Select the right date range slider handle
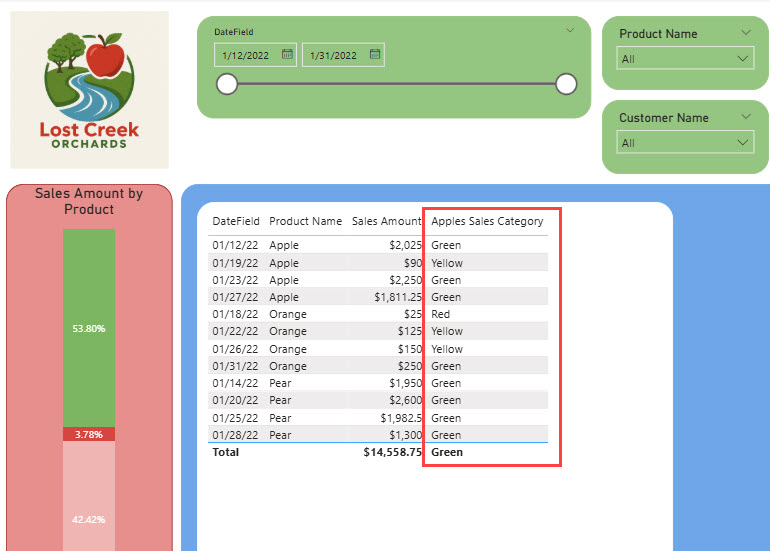The height and width of the screenshot is (551, 770). pos(566,83)
